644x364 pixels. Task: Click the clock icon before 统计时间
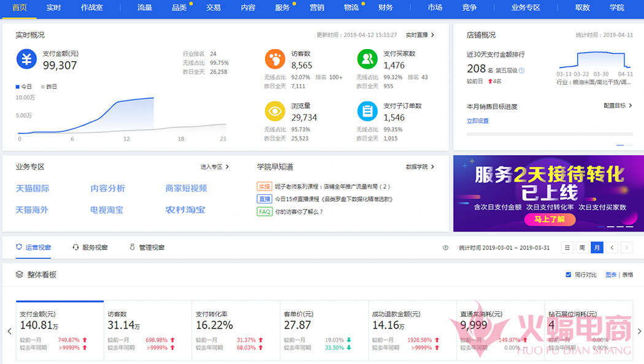tap(446, 248)
